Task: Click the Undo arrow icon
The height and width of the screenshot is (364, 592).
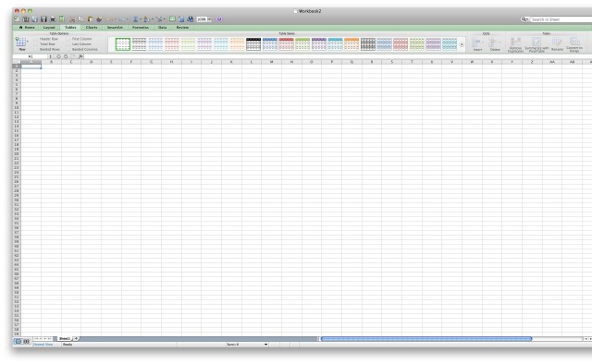Action: pos(110,18)
